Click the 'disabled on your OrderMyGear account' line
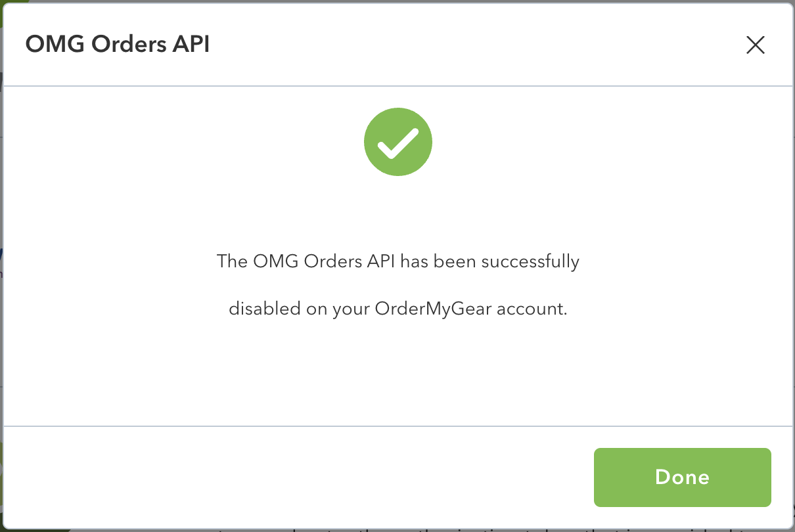This screenshot has width=795, height=532. (398, 309)
